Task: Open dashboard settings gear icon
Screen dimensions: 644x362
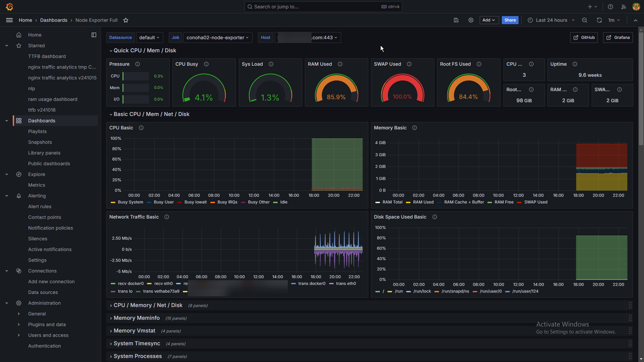Action: pos(471,20)
